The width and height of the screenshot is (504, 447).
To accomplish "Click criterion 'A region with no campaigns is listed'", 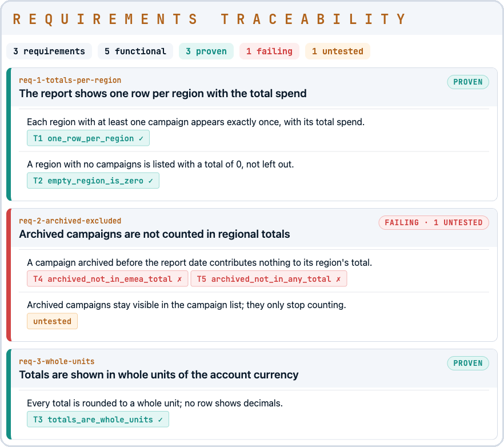I will point(161,164).
